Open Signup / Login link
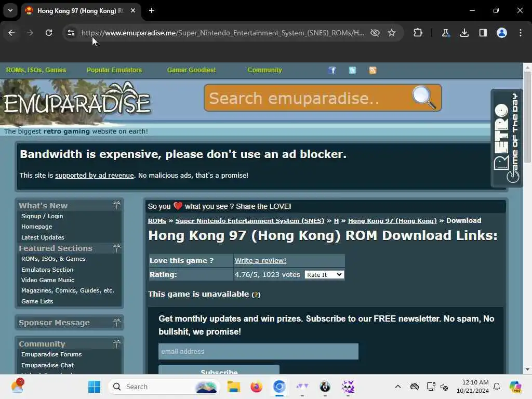This screenshot has height=399, width=532. [42, 216]
